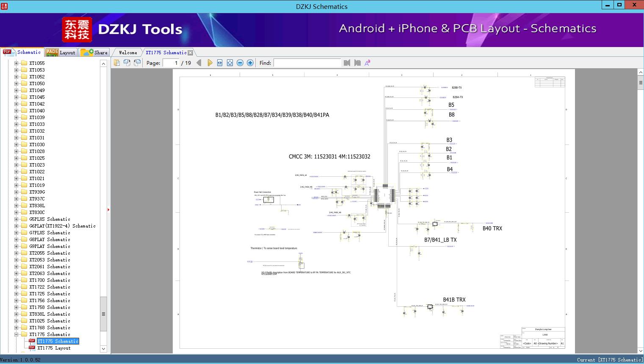The height and width of the screenshot is (364, 644).
Task: Expand the XT939G tree node
Action: tap(16, 192)
